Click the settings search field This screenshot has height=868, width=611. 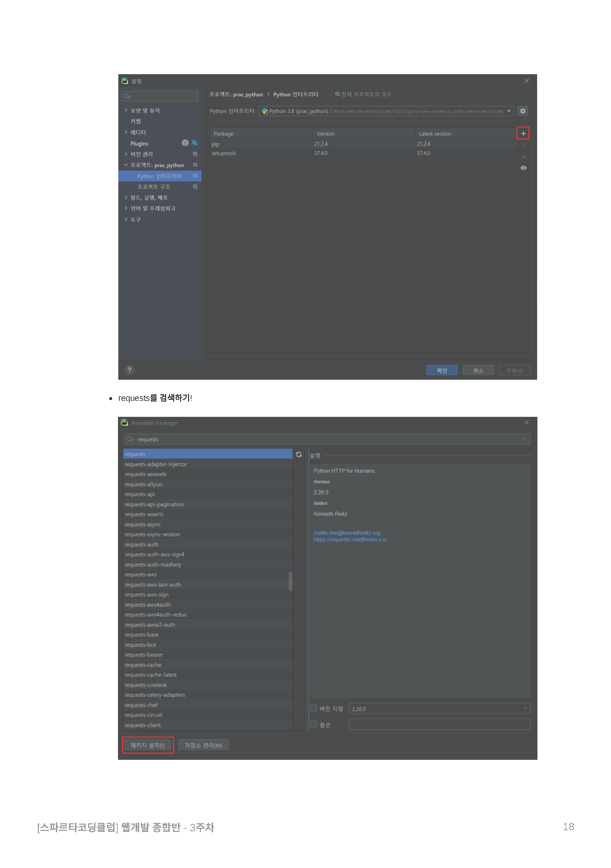(160, 96)
